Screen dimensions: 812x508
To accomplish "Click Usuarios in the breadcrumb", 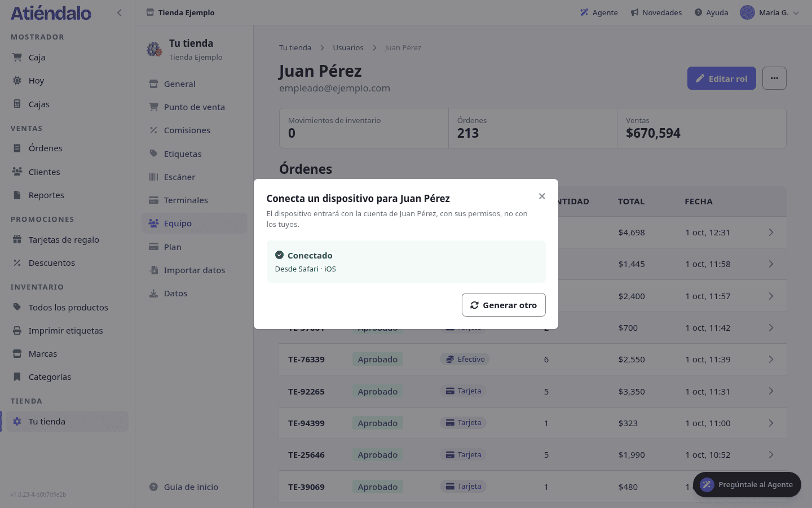I will click(348, 48).
